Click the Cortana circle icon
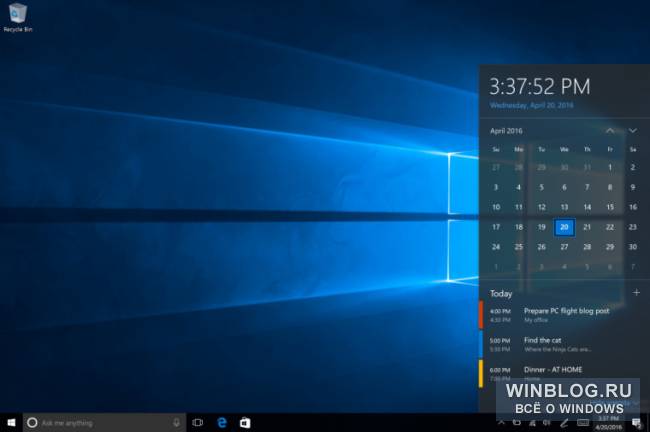Viewport: 650px width, 432px height. (32, 422)
